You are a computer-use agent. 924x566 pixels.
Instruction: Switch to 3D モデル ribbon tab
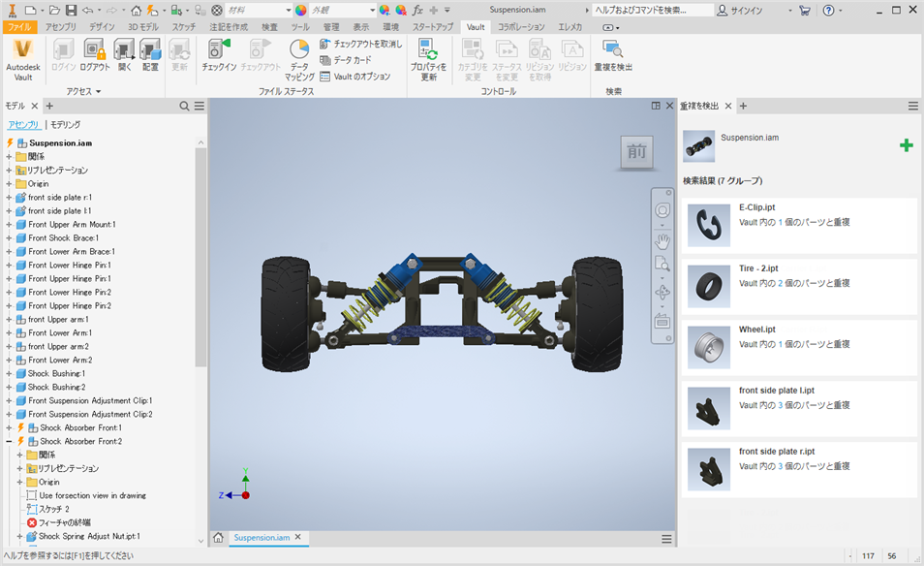[143, 27]
